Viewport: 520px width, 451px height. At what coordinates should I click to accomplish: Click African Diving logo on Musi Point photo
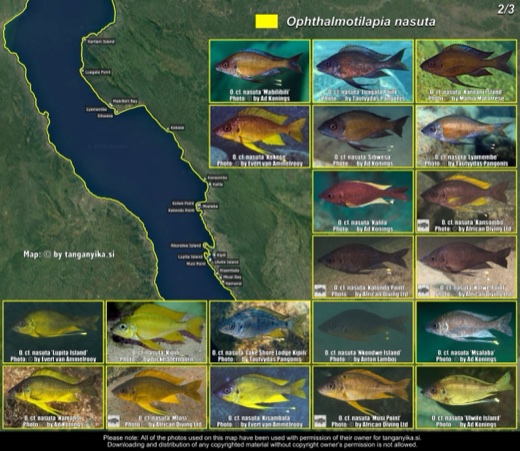point(320,421)
